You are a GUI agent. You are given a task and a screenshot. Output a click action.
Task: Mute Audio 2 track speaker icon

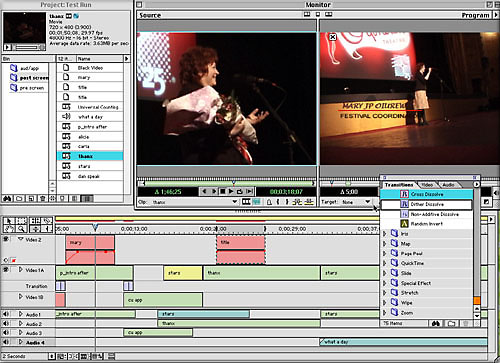tap(6, 323)
